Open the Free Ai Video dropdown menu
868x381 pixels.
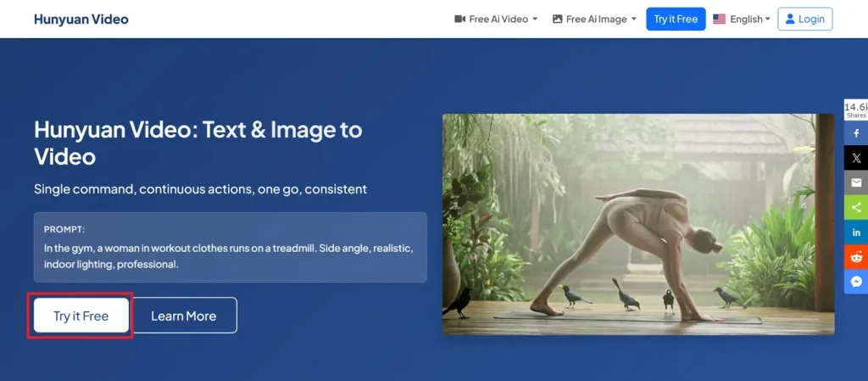496,20
